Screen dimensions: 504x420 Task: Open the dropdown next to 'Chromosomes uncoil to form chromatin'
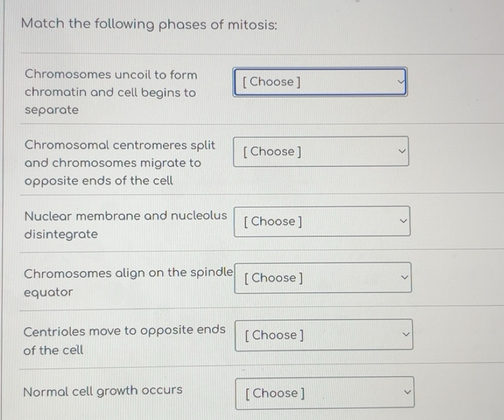pyautogui.click(x=319, y=82)
